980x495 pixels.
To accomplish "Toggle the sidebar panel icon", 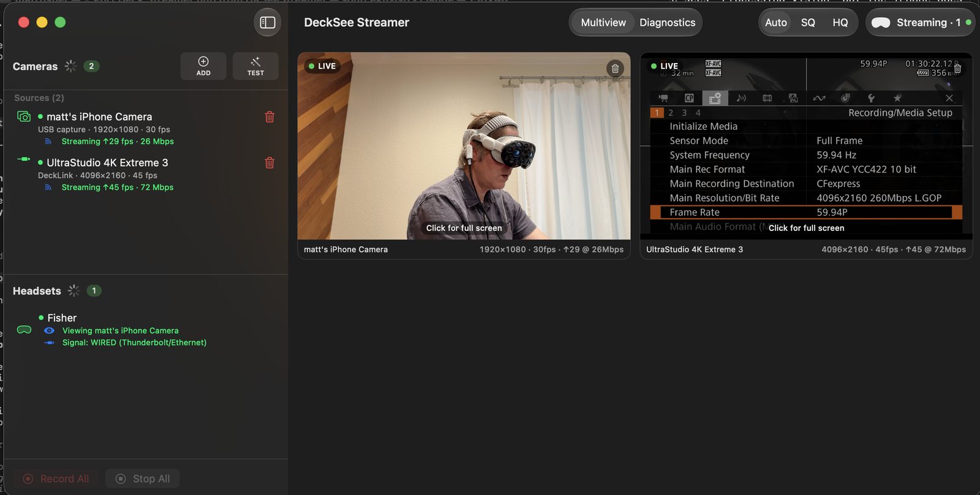I will coord(268,23).
